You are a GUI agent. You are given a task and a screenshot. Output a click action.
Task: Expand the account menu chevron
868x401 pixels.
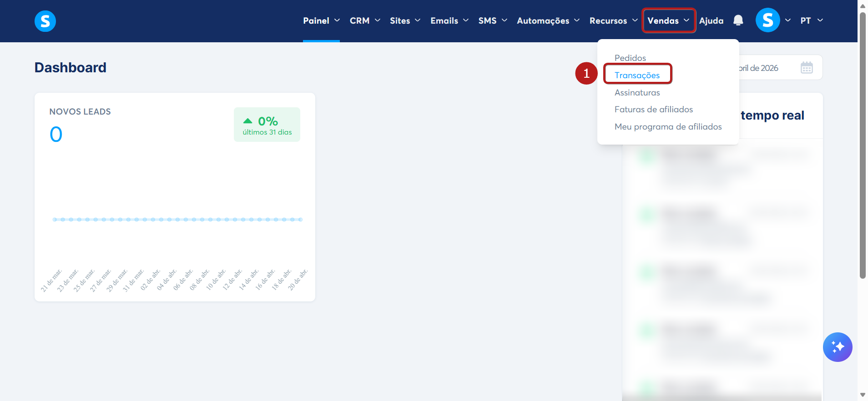tap(788, 20)
